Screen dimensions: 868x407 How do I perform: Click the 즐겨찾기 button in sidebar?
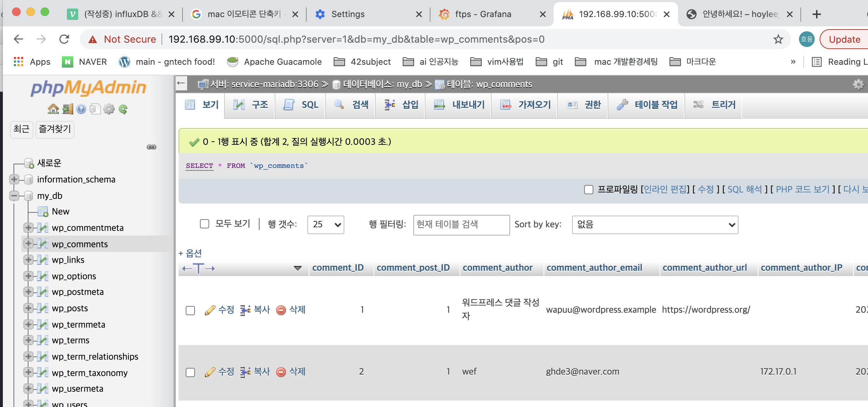pyautogui.click(x=55, y=129)
